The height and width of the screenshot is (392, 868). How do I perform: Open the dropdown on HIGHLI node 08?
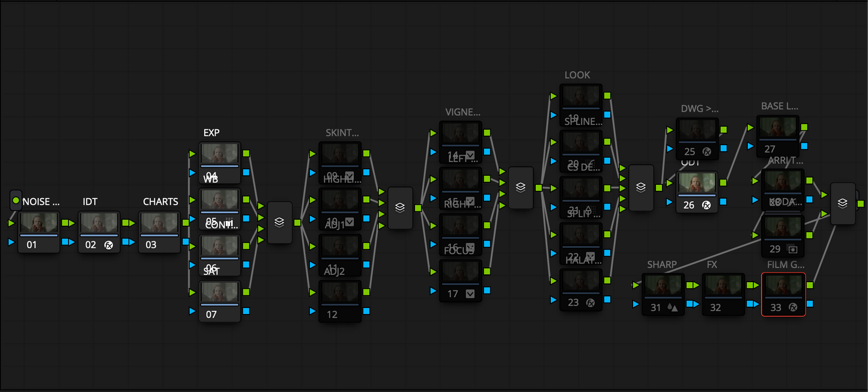click(350, 175)
